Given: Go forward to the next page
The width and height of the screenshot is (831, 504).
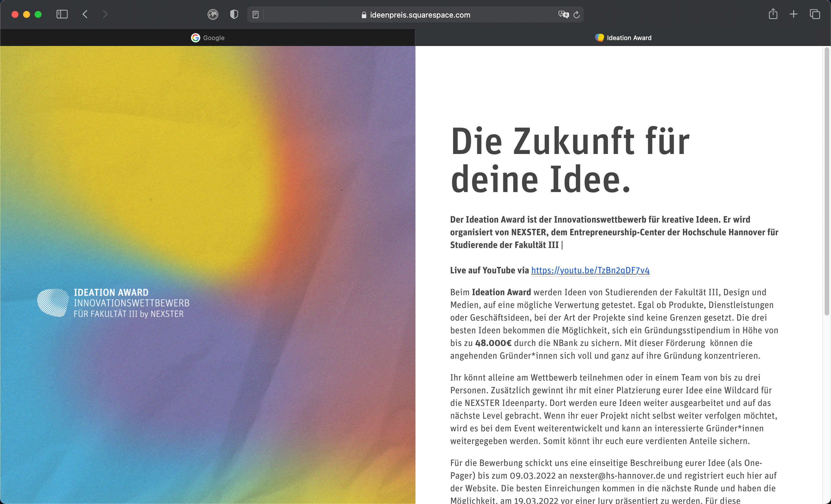Looking at the screenshot, I should click(105, 14).
